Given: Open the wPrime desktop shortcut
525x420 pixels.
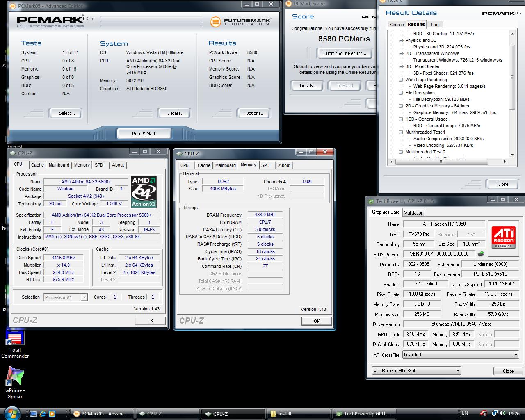Looking at the screenshot, I should pyautogui.click(x=15, y=382).
